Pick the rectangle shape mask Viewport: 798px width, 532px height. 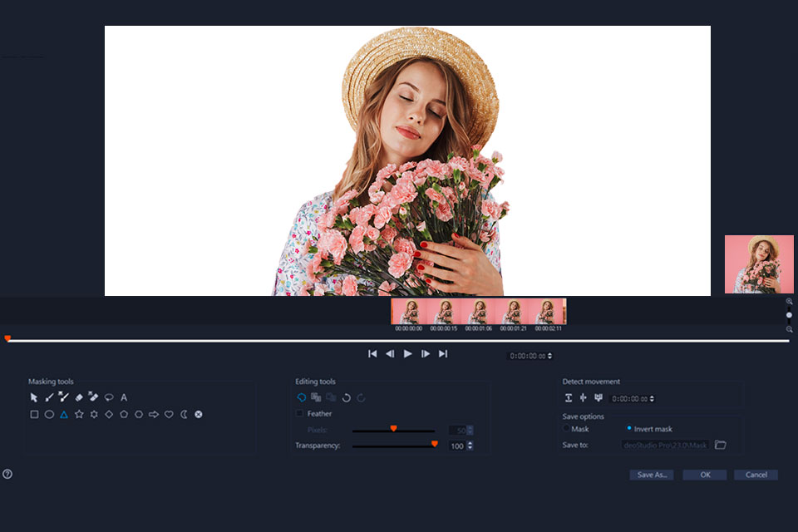point(34,414)
